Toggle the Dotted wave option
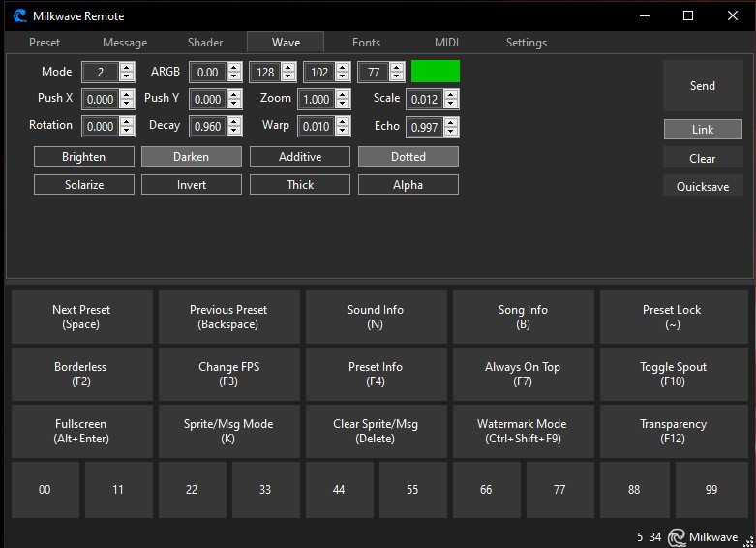Screen dimensions: 756x548 pyautogui.click(x=408, y=156)
